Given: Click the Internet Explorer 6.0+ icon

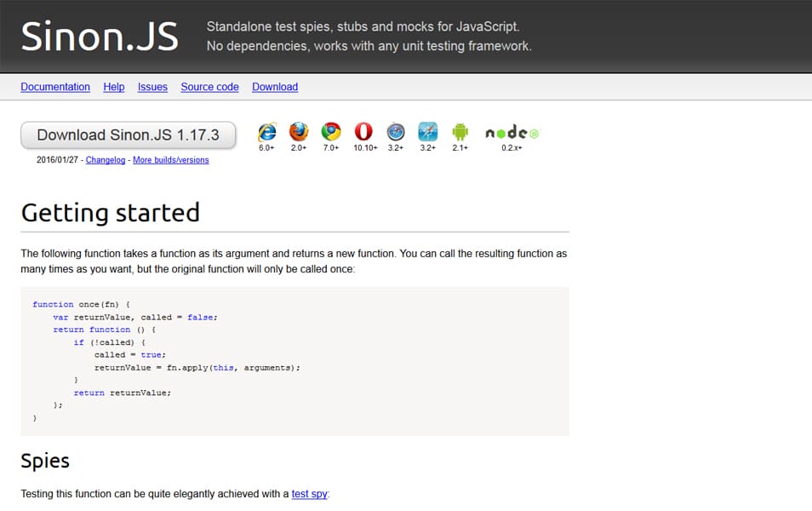Looking at the screenshot, I should tap(267, 132).
